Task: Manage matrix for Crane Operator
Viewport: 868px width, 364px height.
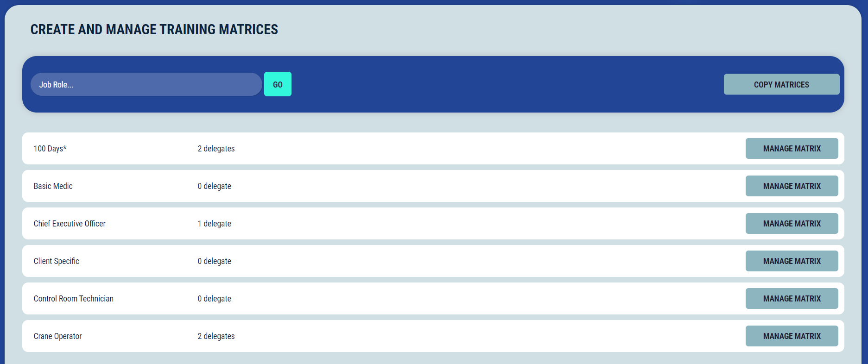Action: 792,336
